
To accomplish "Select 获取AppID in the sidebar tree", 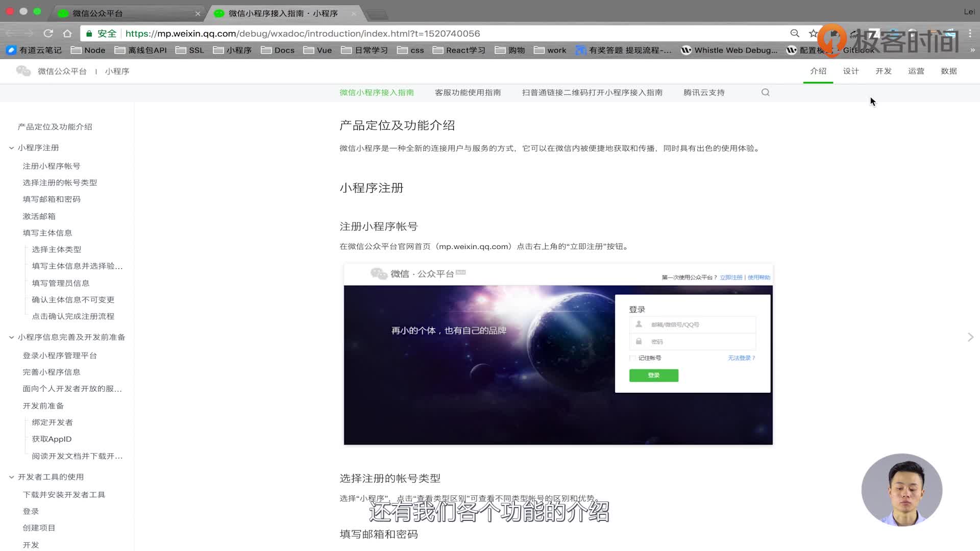I will [x=52, y=439].
